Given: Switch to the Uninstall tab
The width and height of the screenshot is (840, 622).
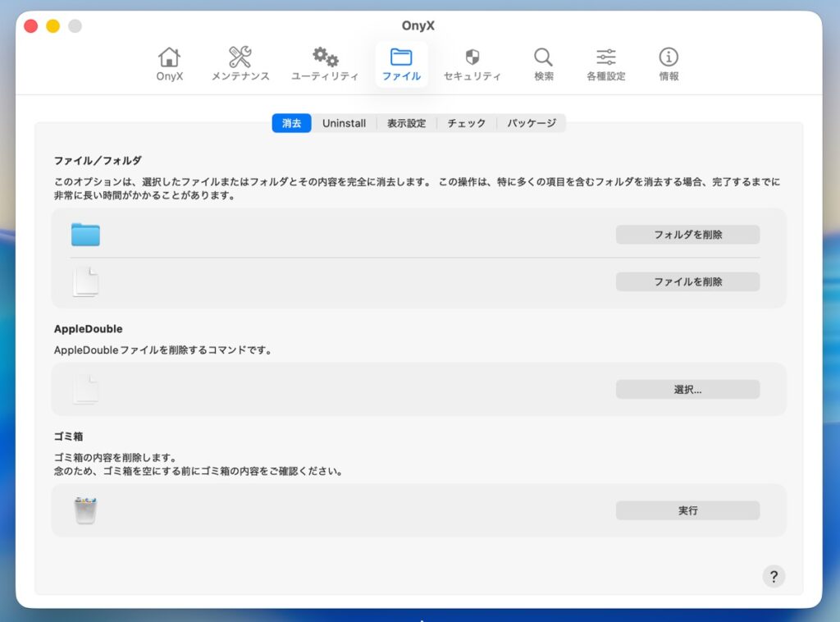Looking at the screenshot, I should [344, 123].
